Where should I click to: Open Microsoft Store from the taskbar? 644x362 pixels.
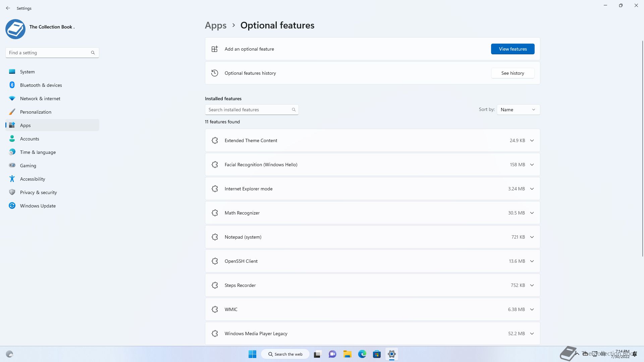[x=377, y=354]
